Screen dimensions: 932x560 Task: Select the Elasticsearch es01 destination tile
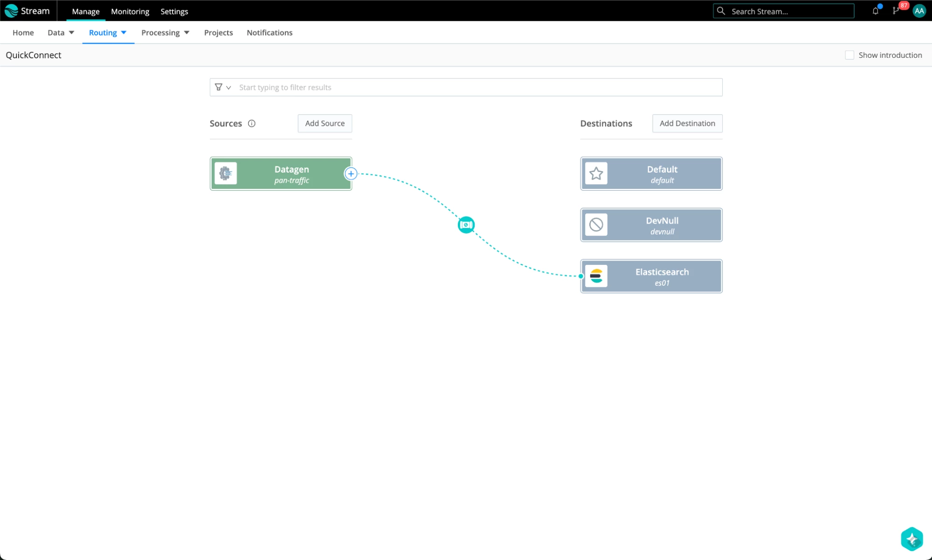click(x=651, y=276)
